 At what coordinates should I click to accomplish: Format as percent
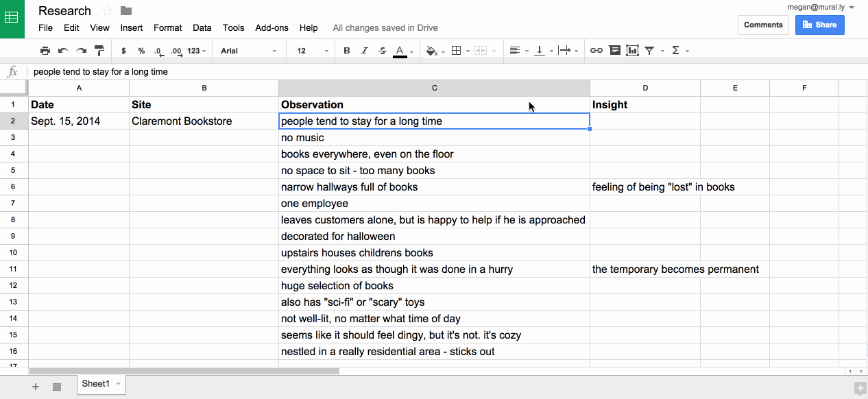tap(141, 51)
